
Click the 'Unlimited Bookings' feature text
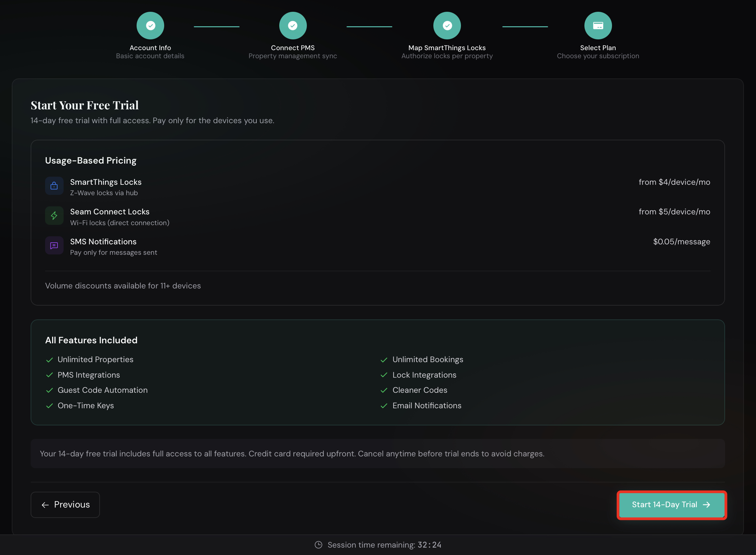click(428, 359)
